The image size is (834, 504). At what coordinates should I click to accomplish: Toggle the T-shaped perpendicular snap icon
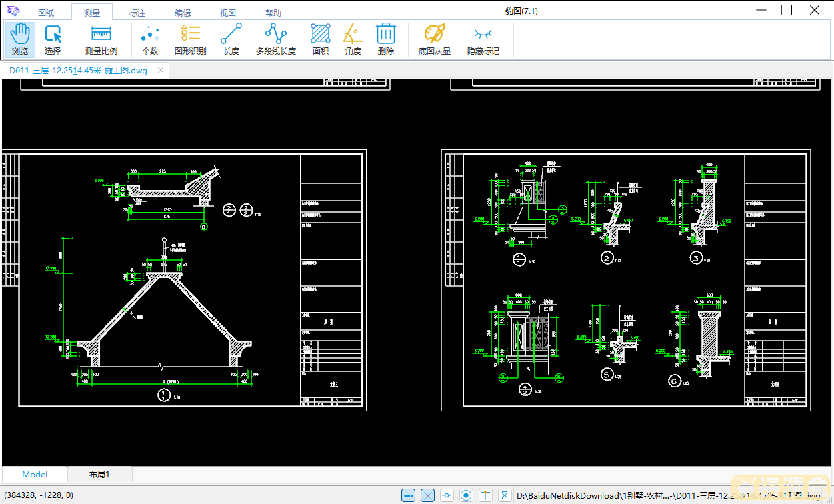(486, 495)
